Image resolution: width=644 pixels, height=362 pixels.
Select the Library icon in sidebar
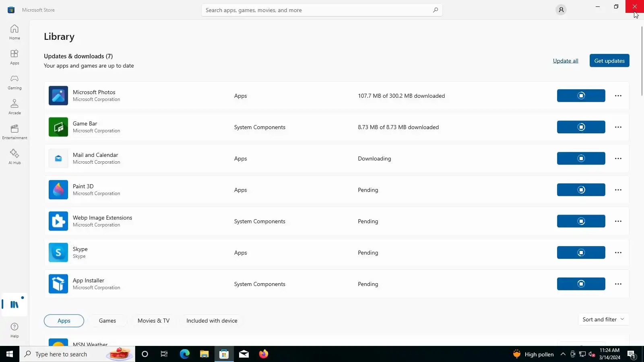pos(14,304)
